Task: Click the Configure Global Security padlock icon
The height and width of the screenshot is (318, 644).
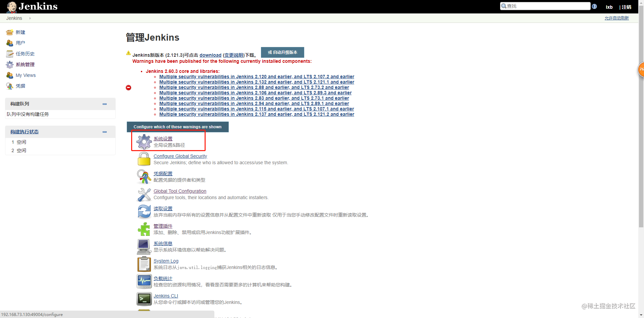Action: [x=144, y=159]
